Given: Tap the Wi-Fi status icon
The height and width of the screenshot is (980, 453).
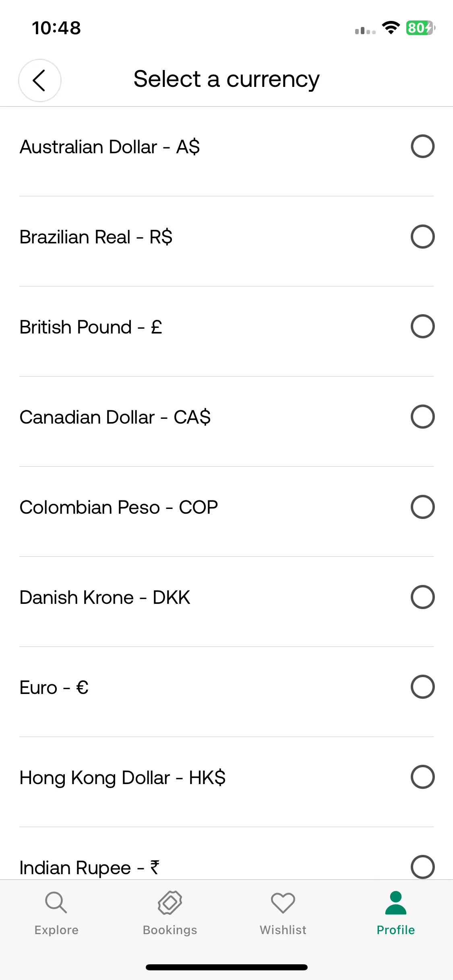Looking at the screenshot, I should pyautogui.click(x=391, y=28).
